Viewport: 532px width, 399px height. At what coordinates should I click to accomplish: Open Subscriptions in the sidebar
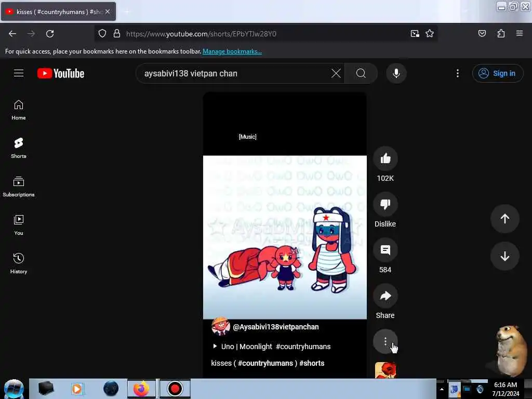click(x=19, y=187)
